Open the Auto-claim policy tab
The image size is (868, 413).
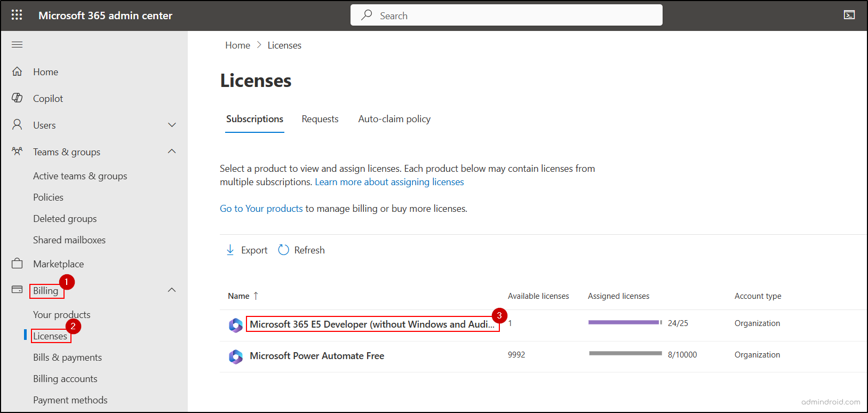pos(394,119)
